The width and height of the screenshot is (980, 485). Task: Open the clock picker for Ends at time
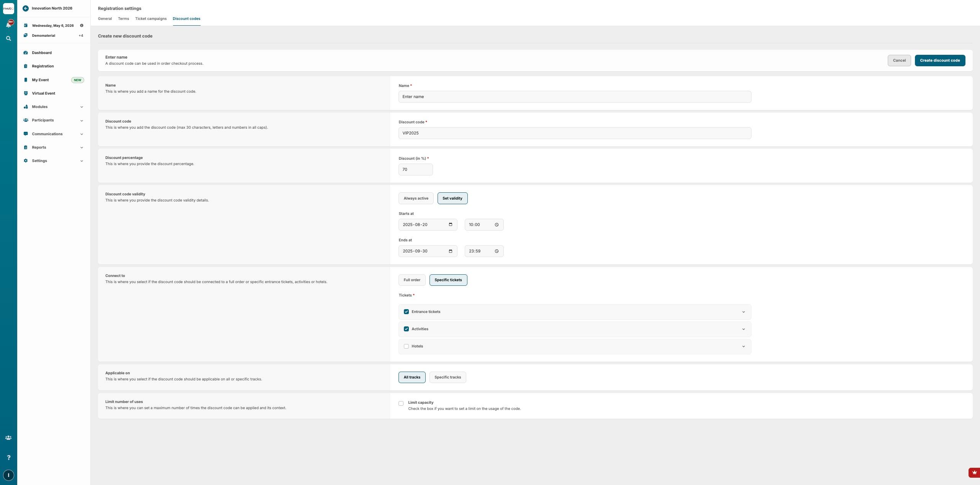pos(497,251)
